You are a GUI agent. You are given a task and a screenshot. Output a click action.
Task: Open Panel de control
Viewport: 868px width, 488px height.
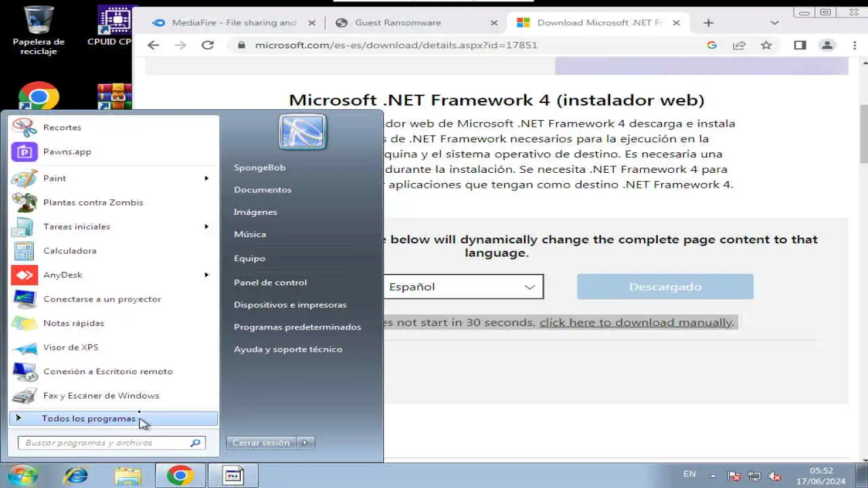click(270, 283)
